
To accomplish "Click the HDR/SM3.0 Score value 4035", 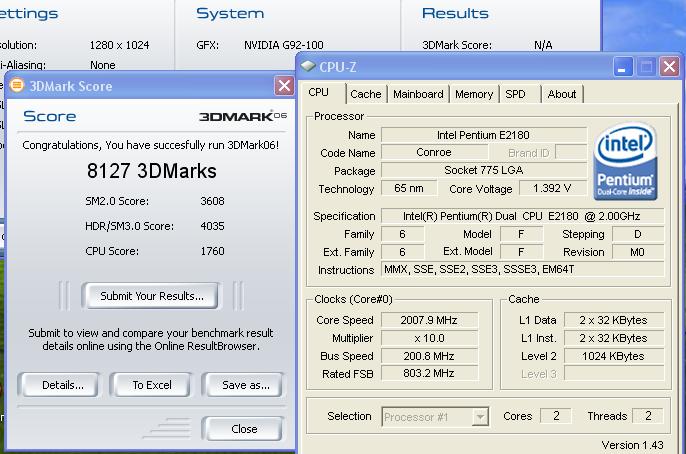I will pos(212,226).
